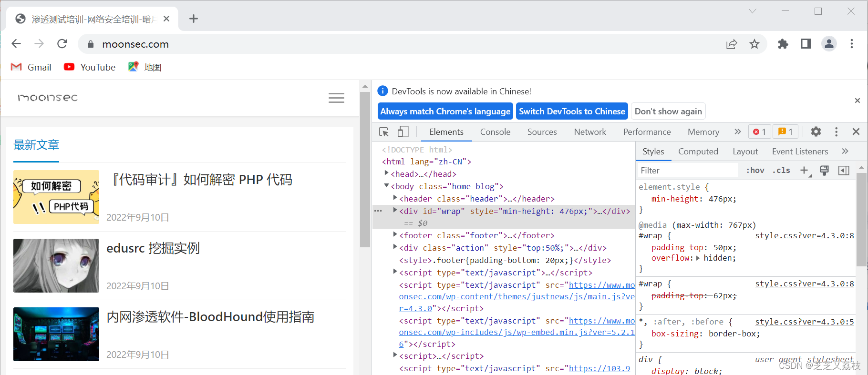The image size is (868, 375).
Task: Toggle computed styles sidebar icon
Action: [844, 170]
